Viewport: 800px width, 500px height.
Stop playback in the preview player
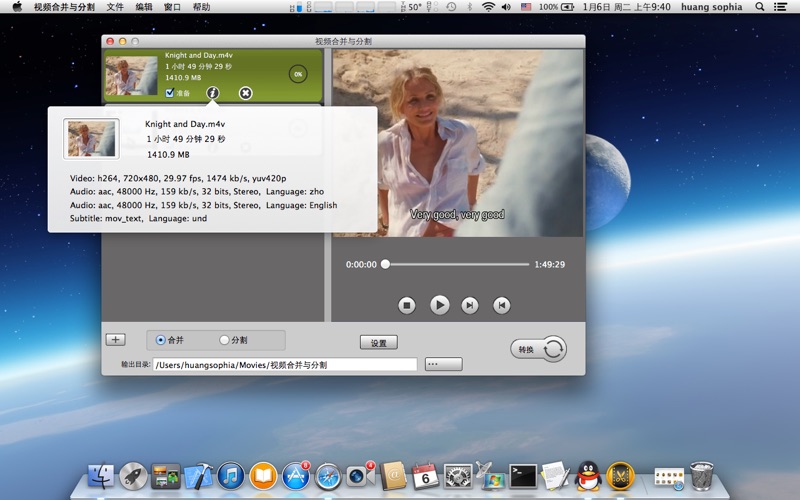(x=407, y=306)
